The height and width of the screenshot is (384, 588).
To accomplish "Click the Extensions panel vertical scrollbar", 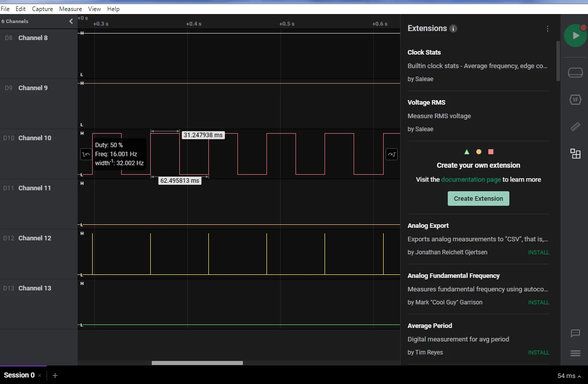I will pyautogui.click(x=558, y=61).
